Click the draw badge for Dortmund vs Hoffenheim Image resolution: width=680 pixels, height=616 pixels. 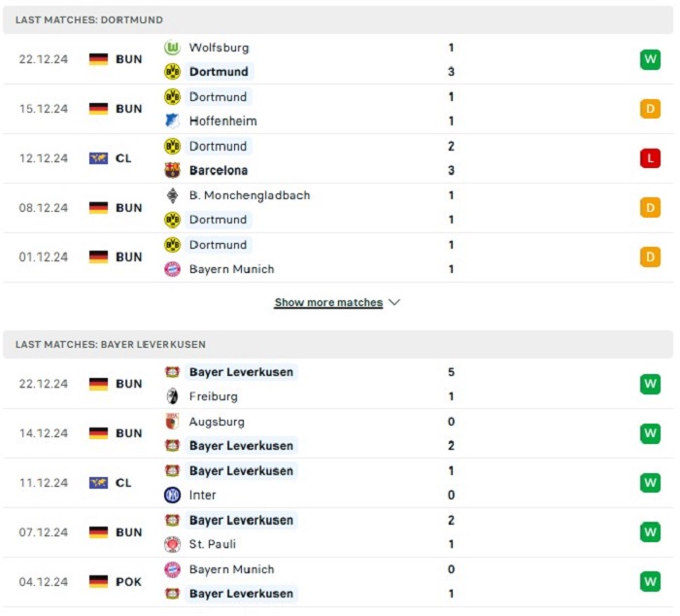(650, 109)
